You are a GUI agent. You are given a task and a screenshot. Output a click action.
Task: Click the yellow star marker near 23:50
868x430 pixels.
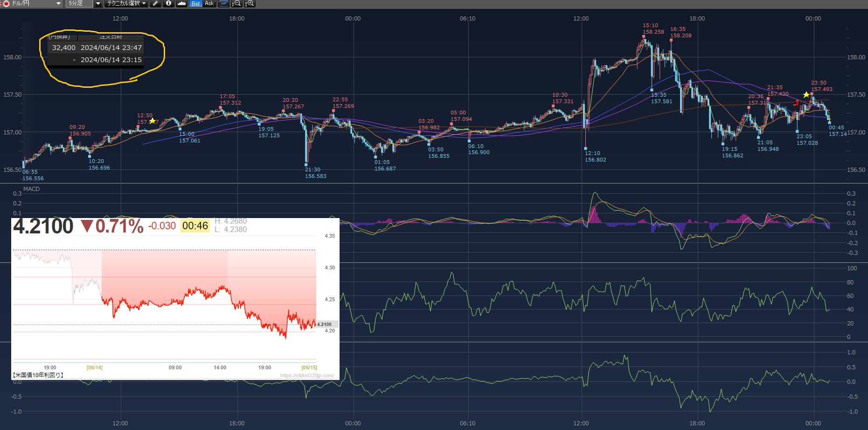[806, 95]
